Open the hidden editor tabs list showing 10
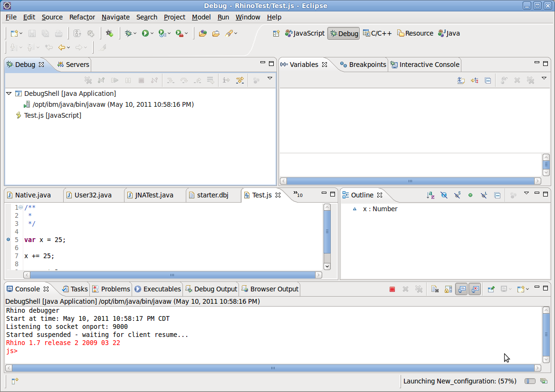This screenshot has height=392, width=555. (298, 194)
